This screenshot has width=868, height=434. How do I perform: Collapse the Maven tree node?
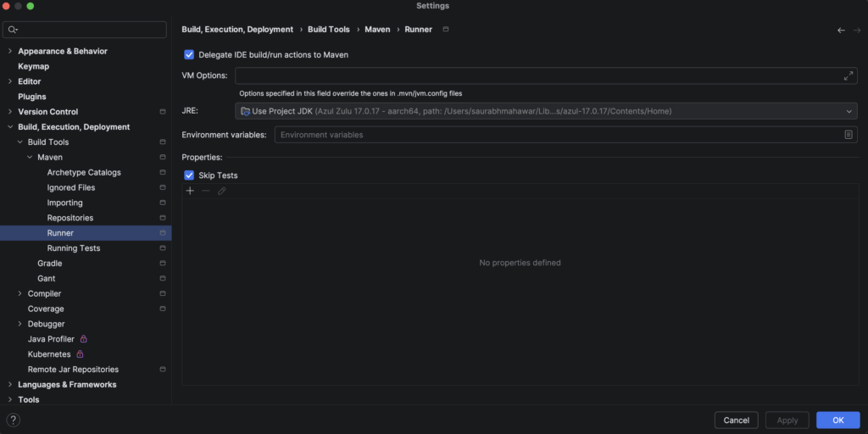[30, 157]
